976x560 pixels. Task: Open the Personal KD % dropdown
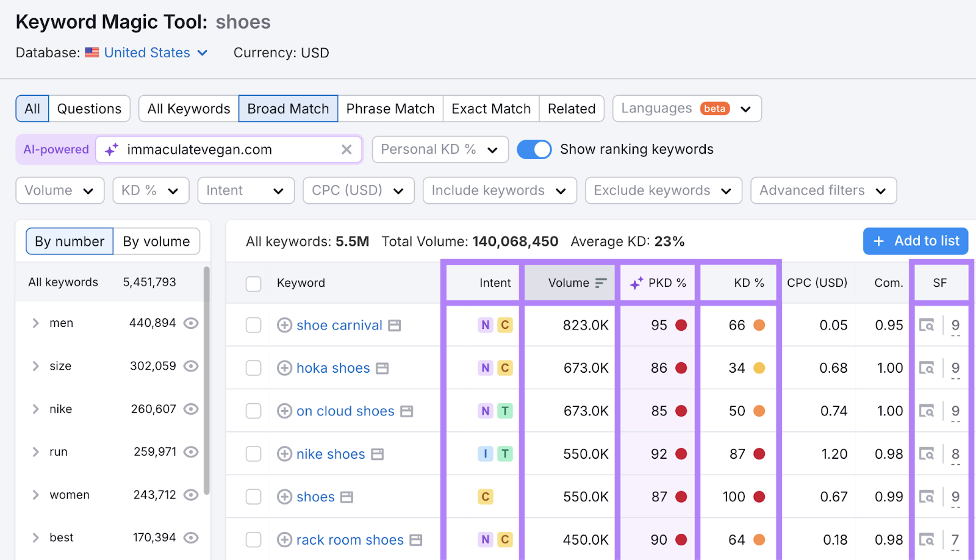coord(440,149)
